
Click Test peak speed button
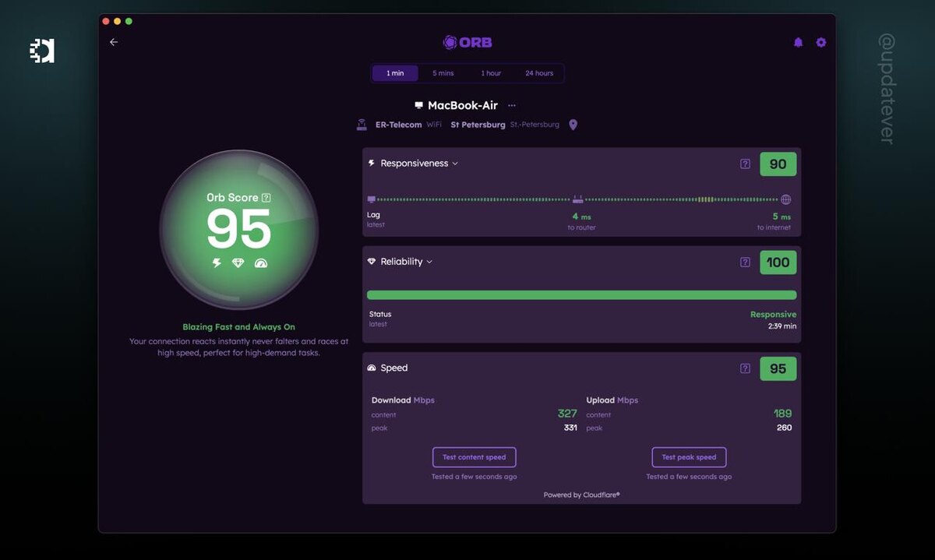[689, 457]
